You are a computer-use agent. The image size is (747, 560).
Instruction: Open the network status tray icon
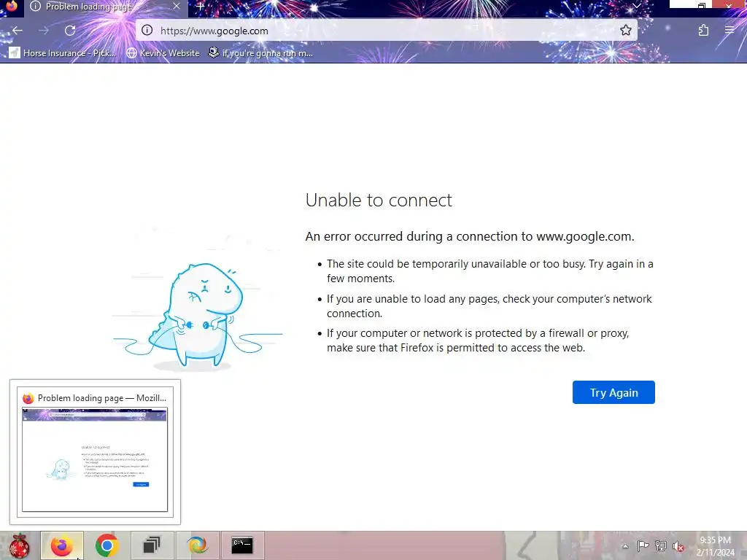660,546
